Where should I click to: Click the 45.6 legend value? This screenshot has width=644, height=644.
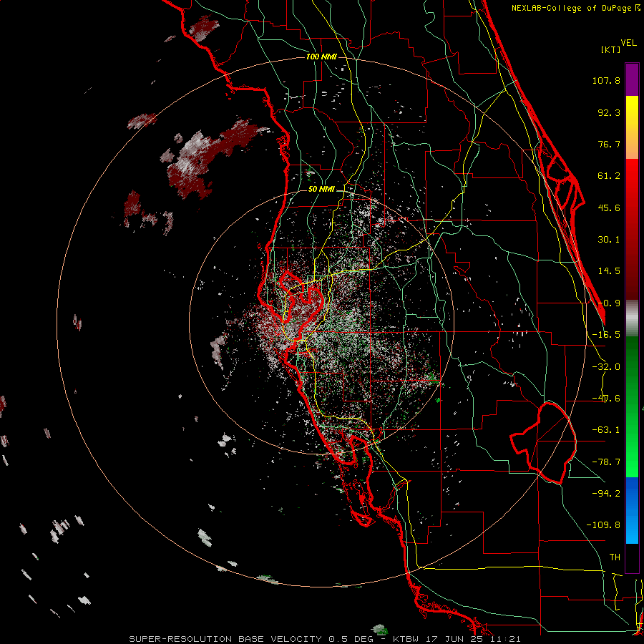(x=609, y=208)
